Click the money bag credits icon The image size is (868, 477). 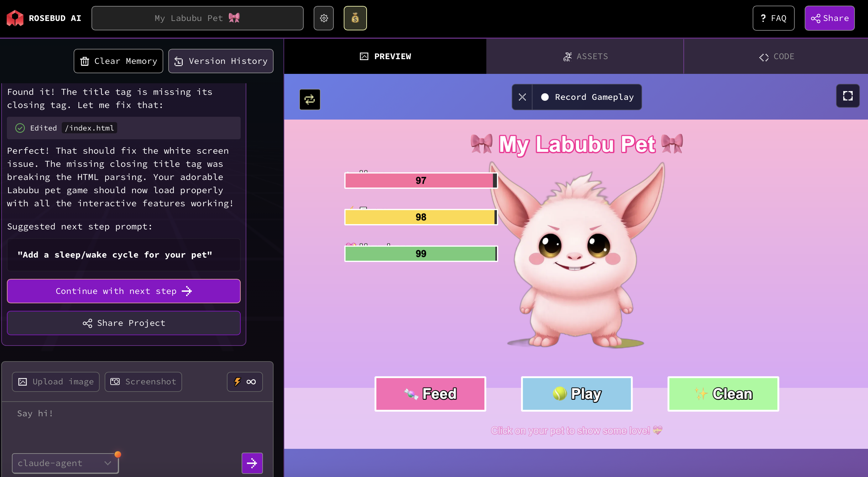(x=355, y=18)
